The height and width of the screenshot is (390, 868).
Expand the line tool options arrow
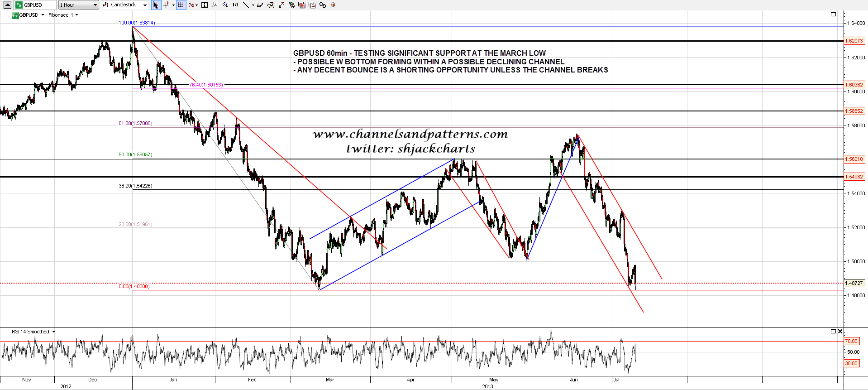click(x=253, y=5)
